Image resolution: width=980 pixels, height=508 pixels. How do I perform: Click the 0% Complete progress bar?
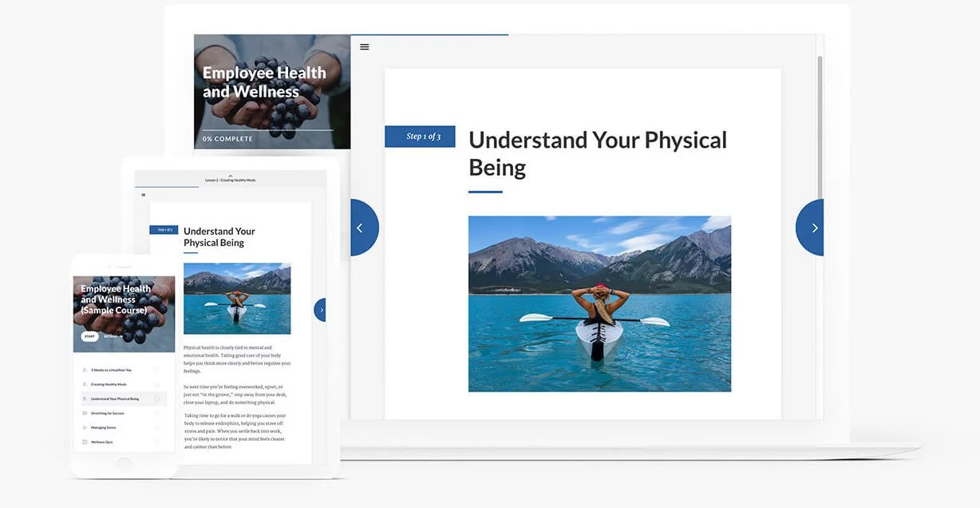(x=267, y=130)
